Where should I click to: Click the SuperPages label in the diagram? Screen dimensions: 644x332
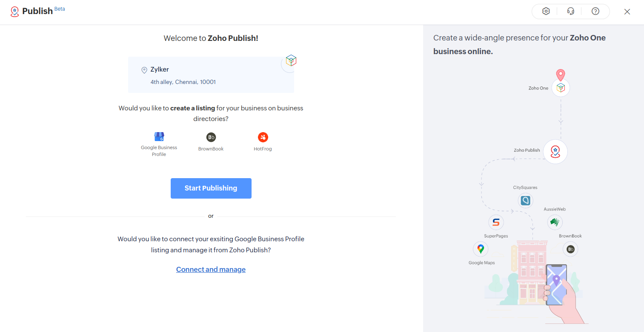(496, 236)
